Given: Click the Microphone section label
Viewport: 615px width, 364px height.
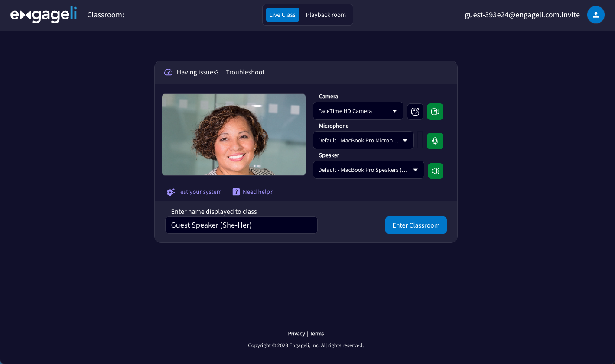Looking at the screenshot, I should (x=334, y=126).
